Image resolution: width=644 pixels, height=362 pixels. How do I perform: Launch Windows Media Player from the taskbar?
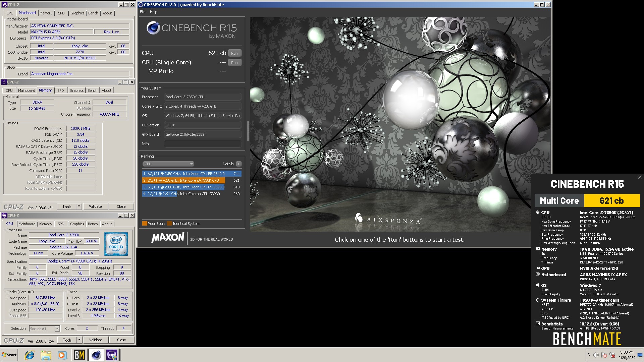(x=62, y=355)
